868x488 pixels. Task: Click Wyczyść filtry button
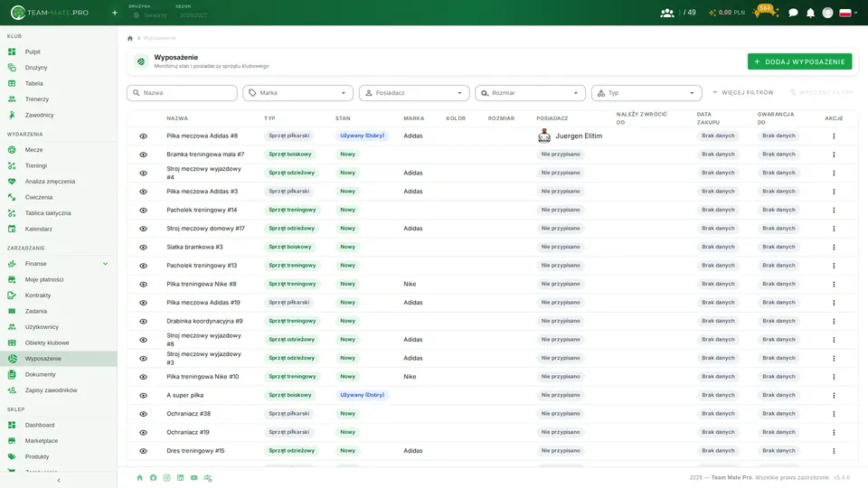pyautogui.click(x=822, y=92)
